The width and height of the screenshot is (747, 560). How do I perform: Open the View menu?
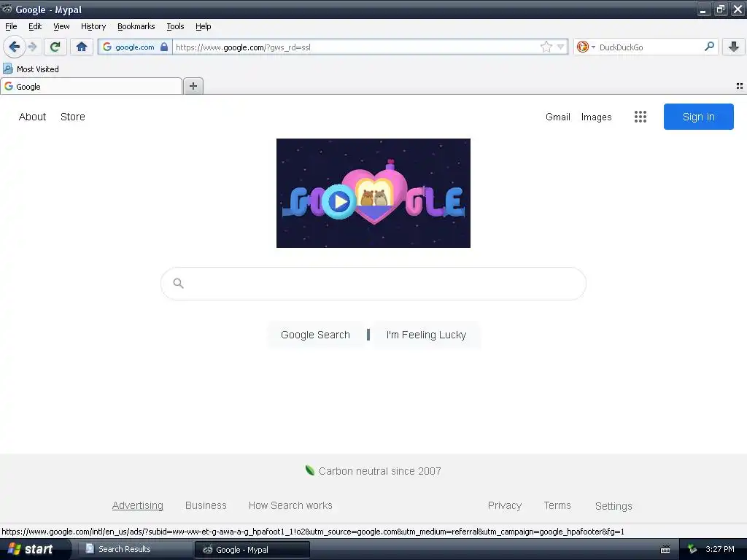61,26
